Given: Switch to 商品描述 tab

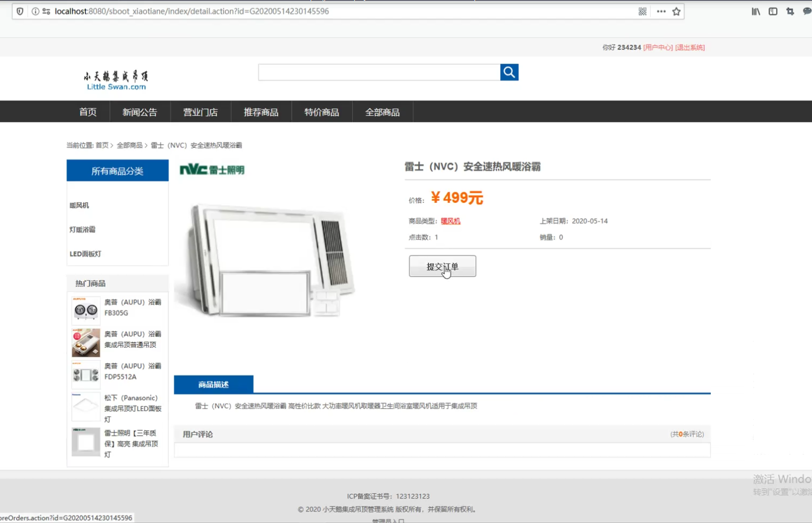Looking at the screenshot, I should pyautogui.click(x=214, y=385).
